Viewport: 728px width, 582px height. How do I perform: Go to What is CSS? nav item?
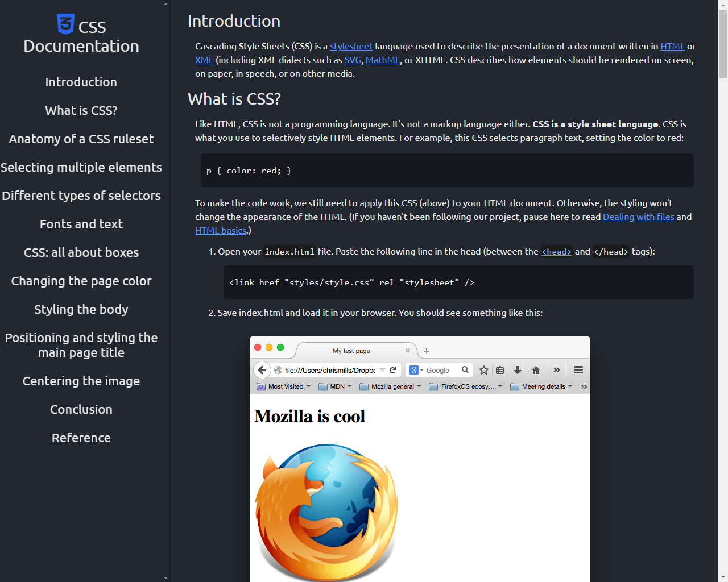81,110
